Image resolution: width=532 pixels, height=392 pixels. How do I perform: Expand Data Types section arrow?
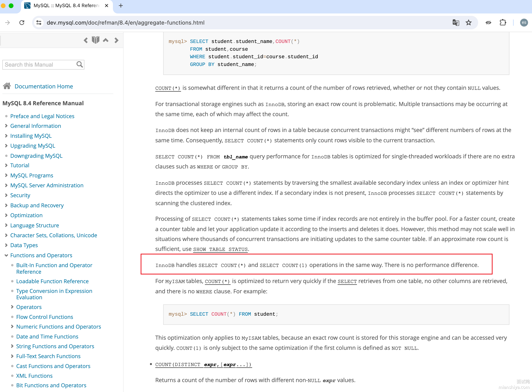tap(6, 245)
